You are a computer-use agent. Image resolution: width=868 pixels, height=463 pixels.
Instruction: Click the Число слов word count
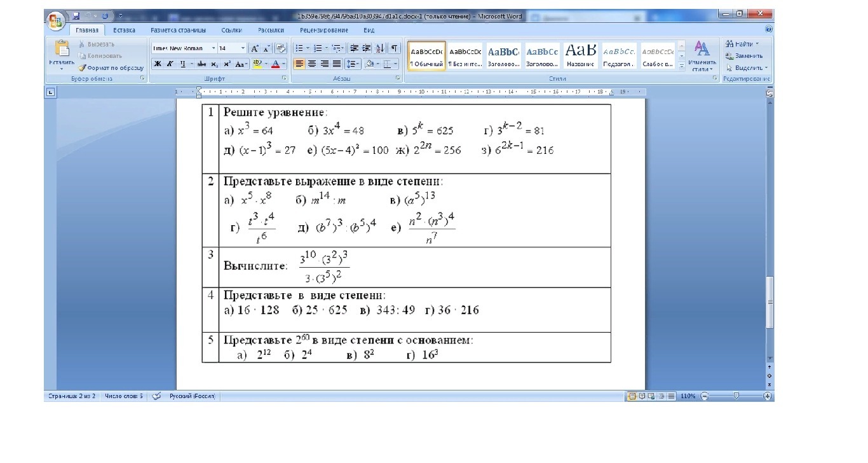click(123, 396)
